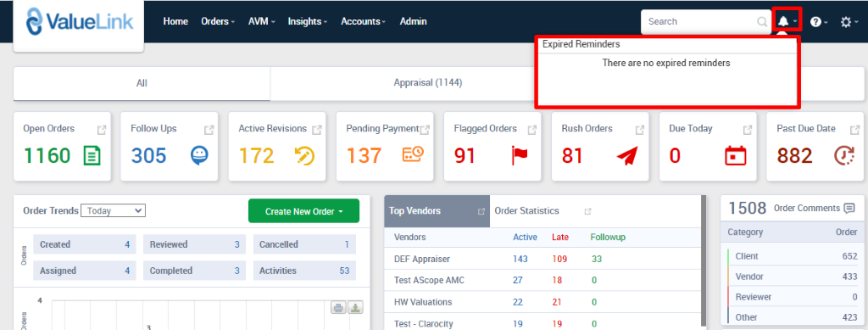Open the Admin menu item

[x=413, y=21]
